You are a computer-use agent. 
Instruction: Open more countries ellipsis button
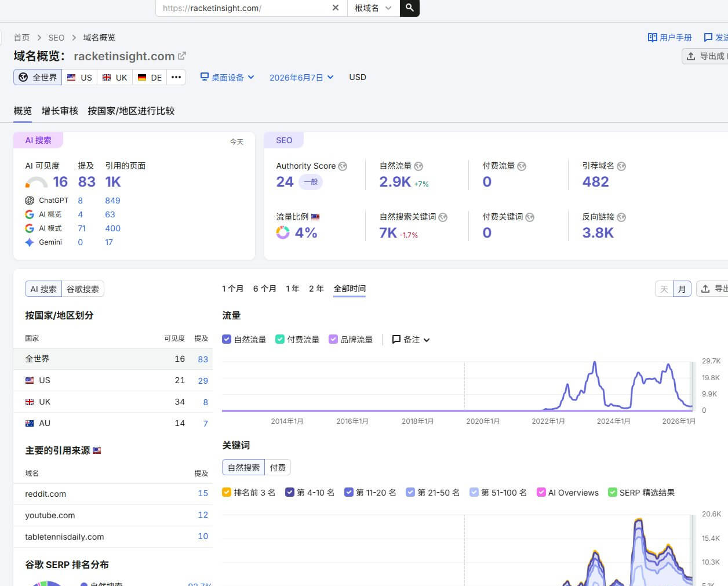pyautogui.click(x=176, y=77)
